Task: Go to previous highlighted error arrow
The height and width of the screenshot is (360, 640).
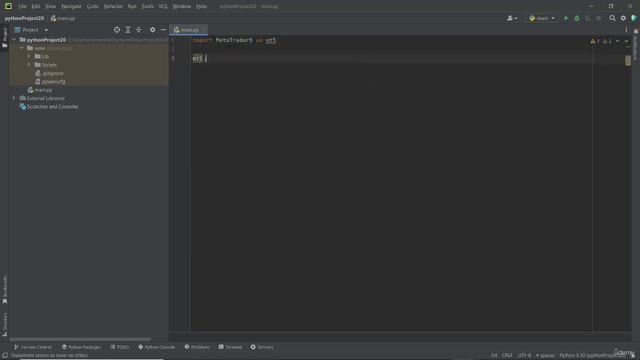Action: tap(618, 41)
